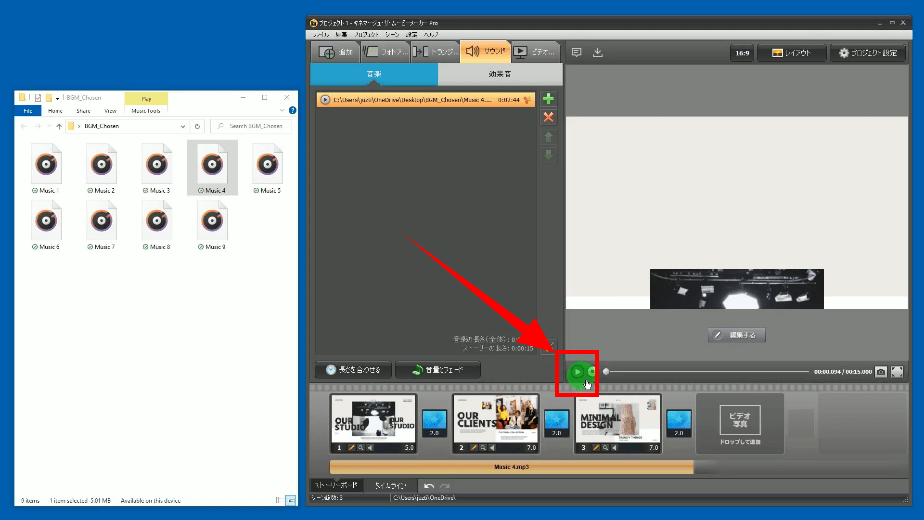This screenshot has height=520, width=924.
Task: Open the View tab in File Explorer
Action: click(110, 111)
